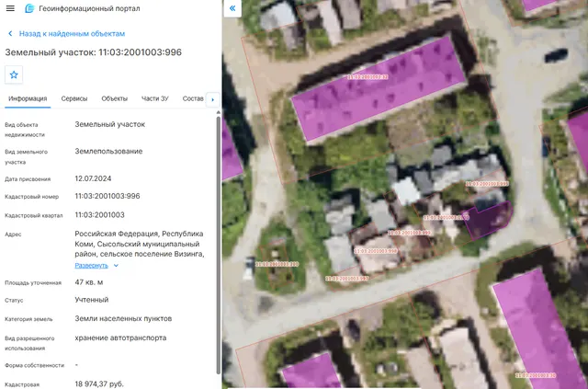
Task: Go back via Назад к найденным объектам
Action: pos(72,34)
